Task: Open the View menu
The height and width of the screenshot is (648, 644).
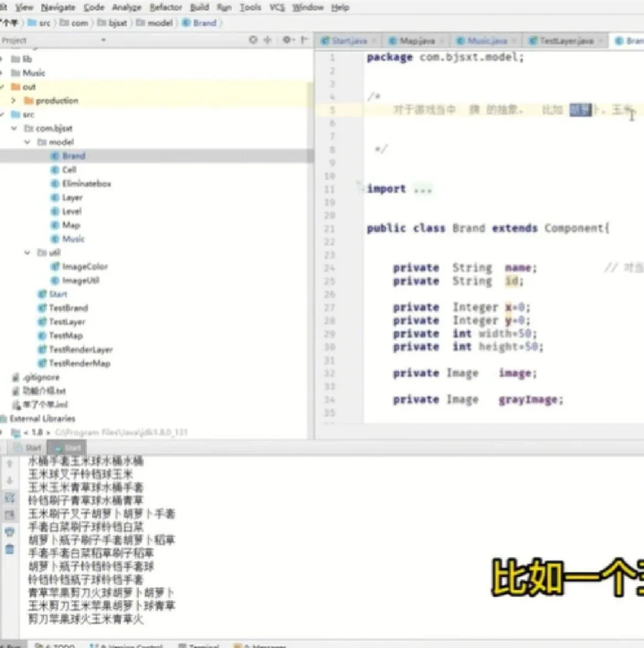Action: [24, 7]
